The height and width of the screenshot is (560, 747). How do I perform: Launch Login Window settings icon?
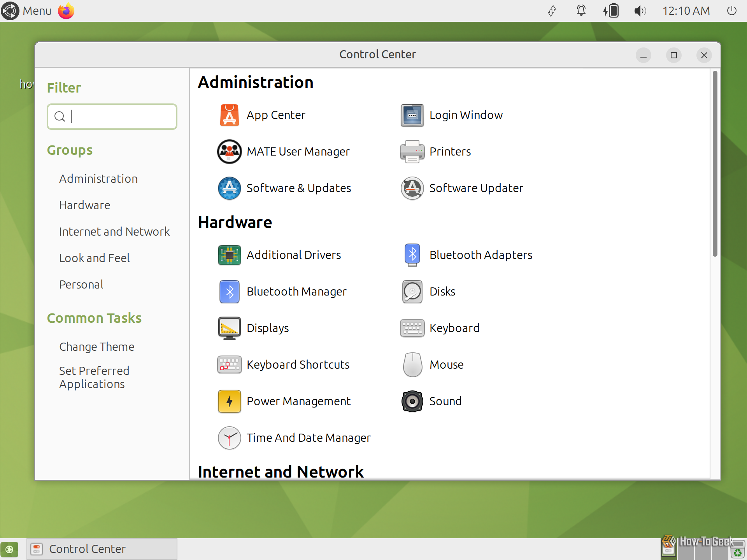412,115
